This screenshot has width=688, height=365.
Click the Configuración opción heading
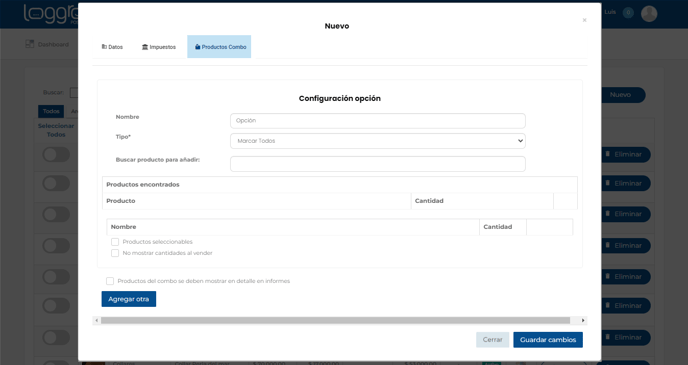point(340,98)
